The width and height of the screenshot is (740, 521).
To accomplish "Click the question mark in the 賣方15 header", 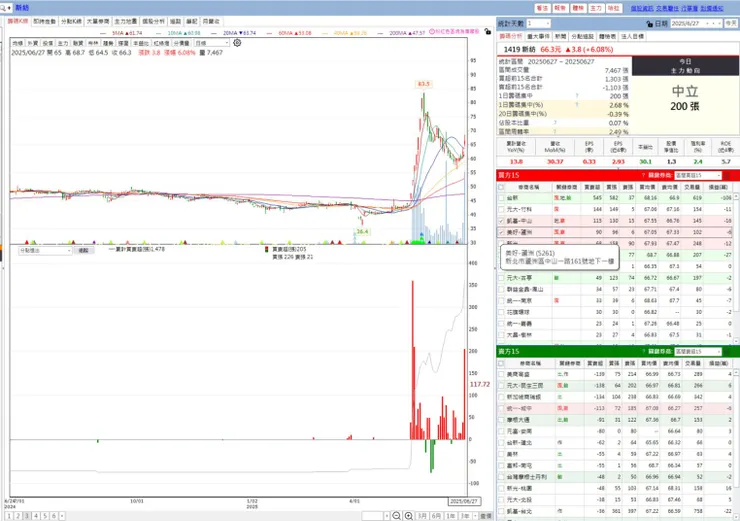I will (643, 352).
